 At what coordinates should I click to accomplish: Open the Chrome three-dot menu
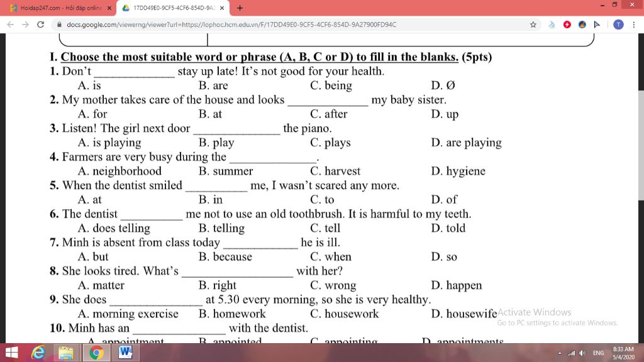634,25
